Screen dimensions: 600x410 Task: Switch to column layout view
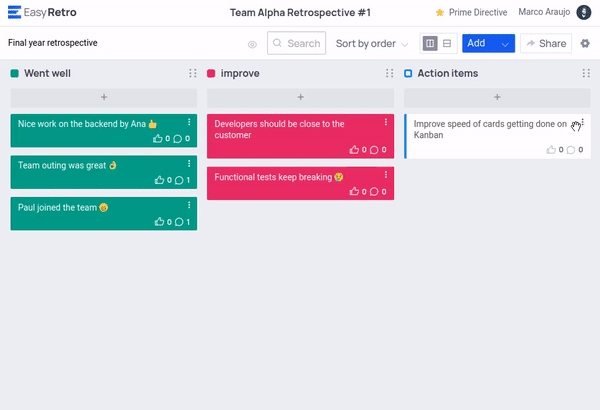point(430,44)
